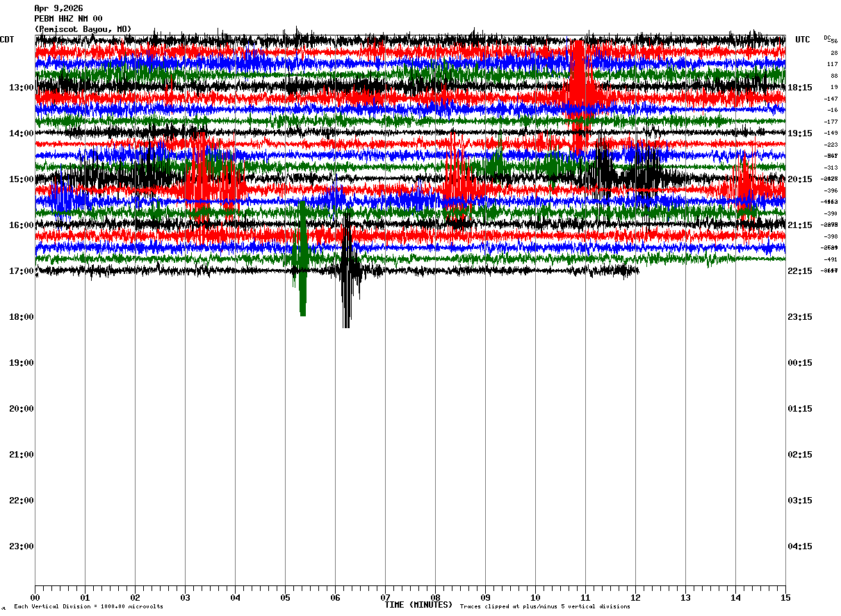Click the 18:00 CDT hour label
Image resolution: width=841 pixels, height=616 pixels.
[21, 317]
